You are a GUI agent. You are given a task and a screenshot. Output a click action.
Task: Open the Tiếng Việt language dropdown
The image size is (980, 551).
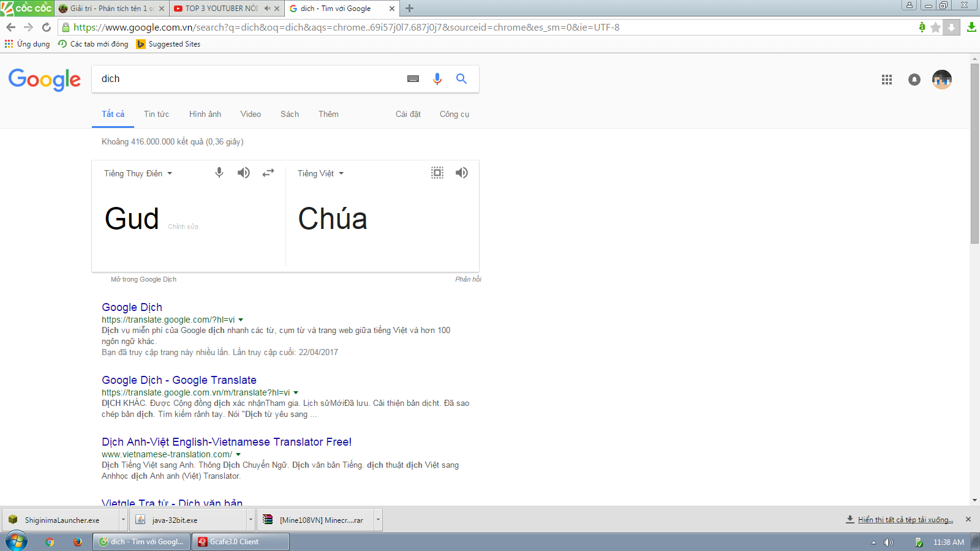click(321, 173)
